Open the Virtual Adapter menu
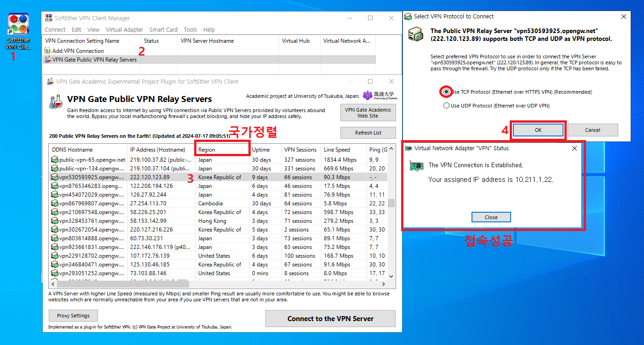This screenshot has width=644, height=345. (124, 29)
